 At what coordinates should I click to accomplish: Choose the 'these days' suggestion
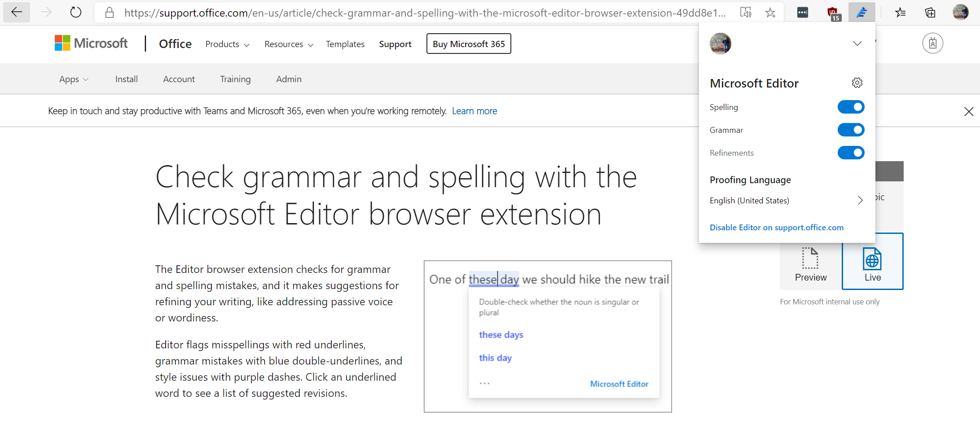(x=501, y=334)
